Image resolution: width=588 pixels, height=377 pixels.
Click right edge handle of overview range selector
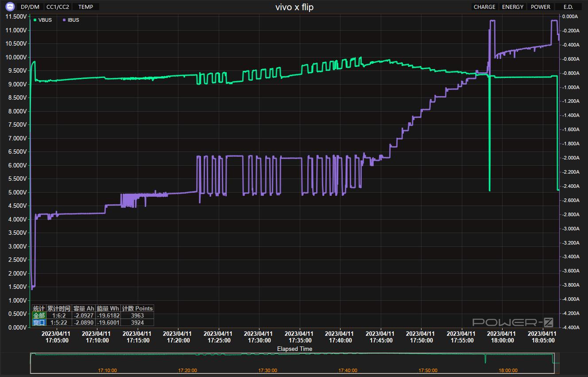point(554,363)
